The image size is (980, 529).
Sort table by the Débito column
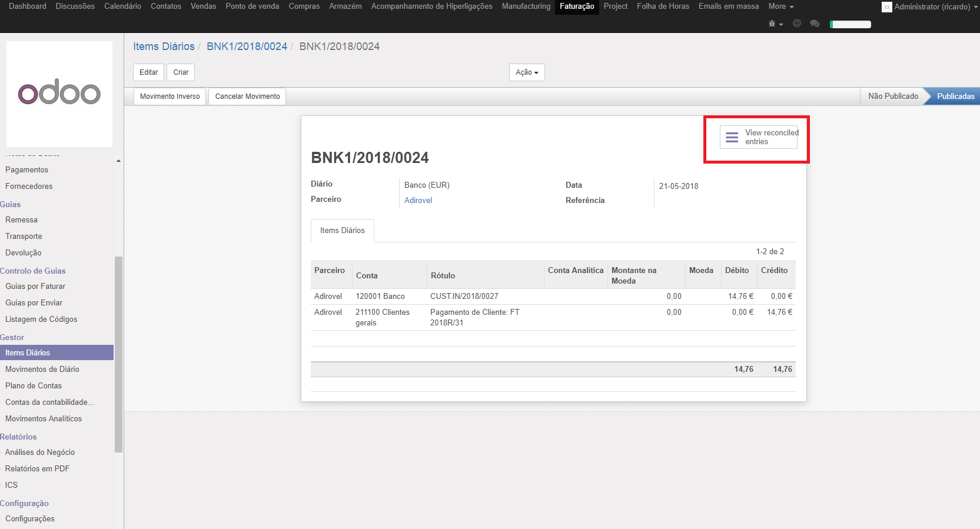[736, 271]
